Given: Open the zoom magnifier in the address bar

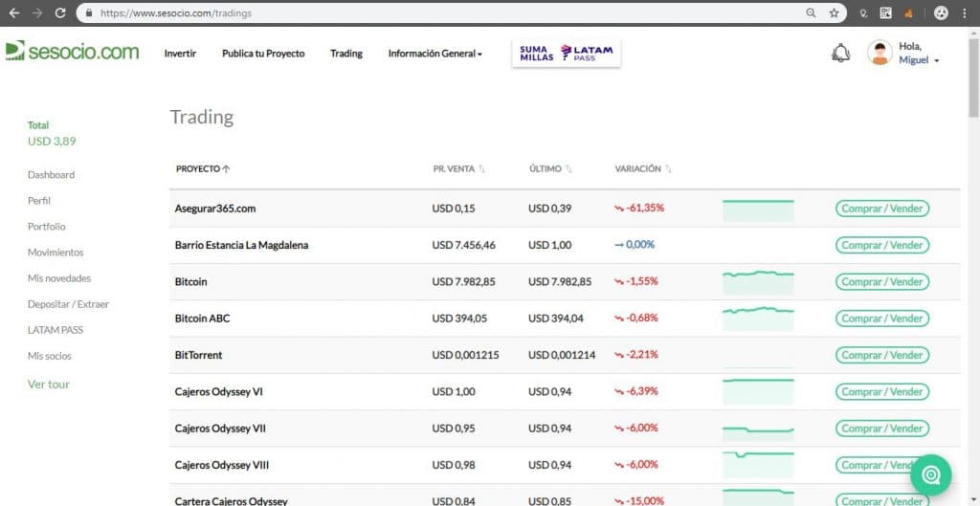Looking at the screenshot, I should click(x=811, y=12).
